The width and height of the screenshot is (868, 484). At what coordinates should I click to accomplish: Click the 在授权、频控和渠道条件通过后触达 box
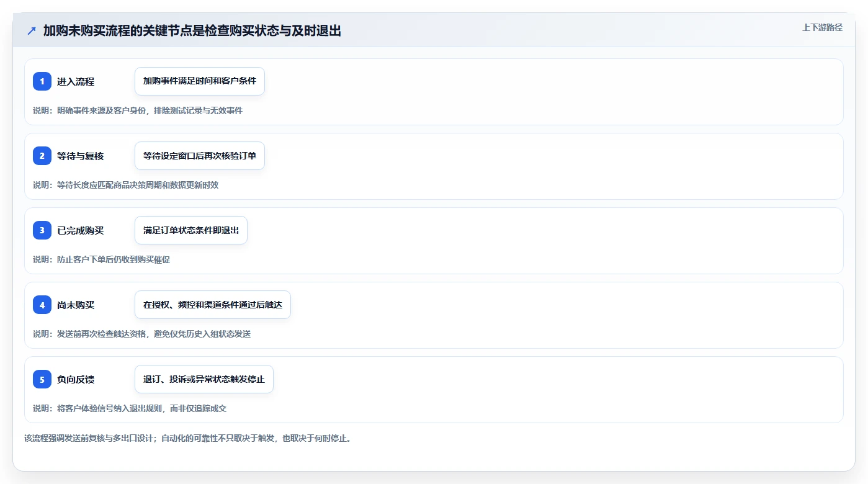click(213, 305)
